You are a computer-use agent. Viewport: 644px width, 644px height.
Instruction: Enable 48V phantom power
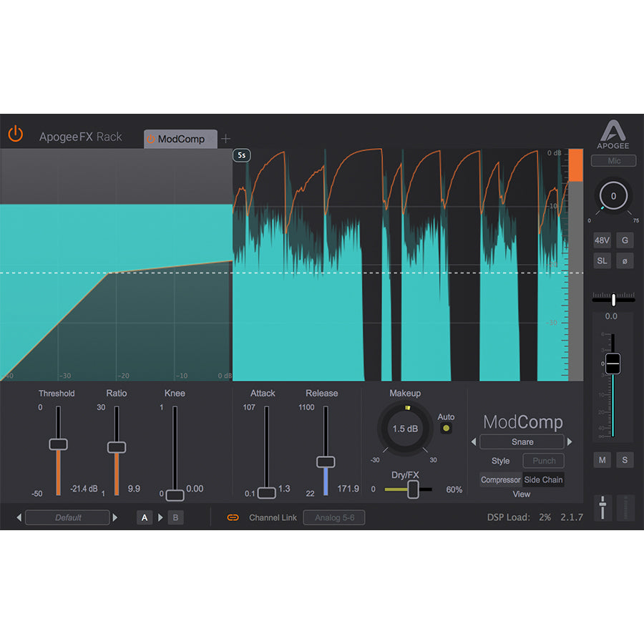tap(602, 240)
